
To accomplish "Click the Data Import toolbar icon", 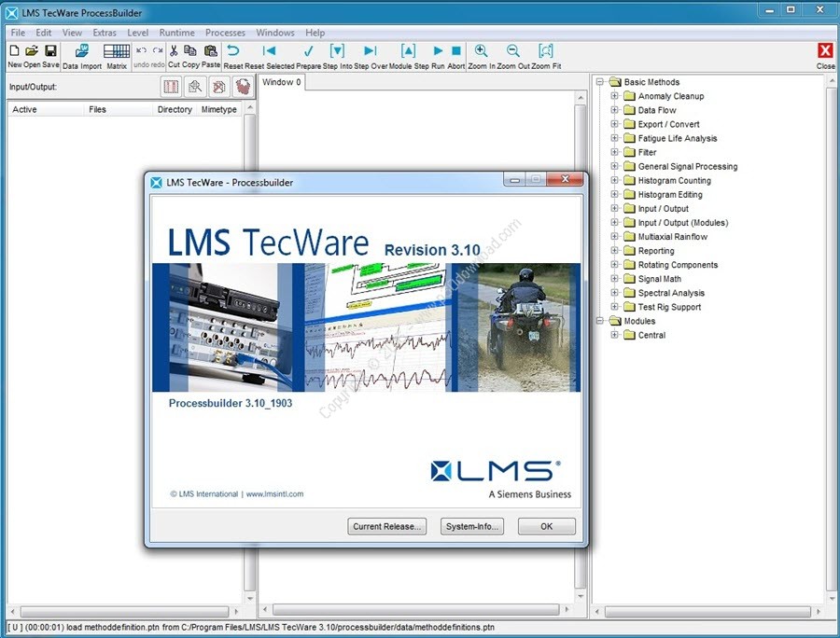I will pyautogui.click(x=82, y=51).
